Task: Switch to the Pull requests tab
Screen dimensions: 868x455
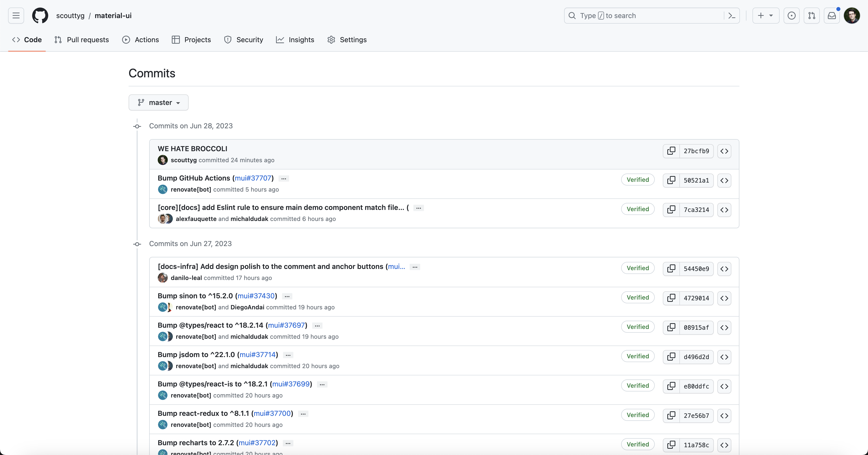Action: coord(82,40)
